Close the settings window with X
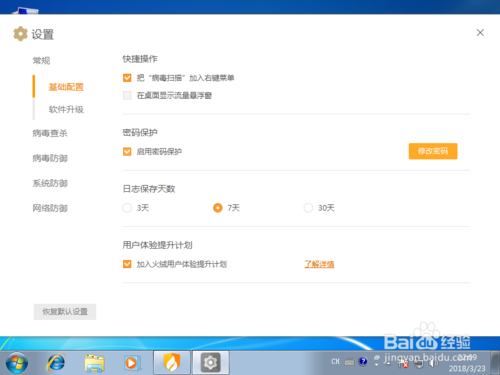Image resolution: width=500 pixels, height=375 pixels. click(x=480, y=33)
